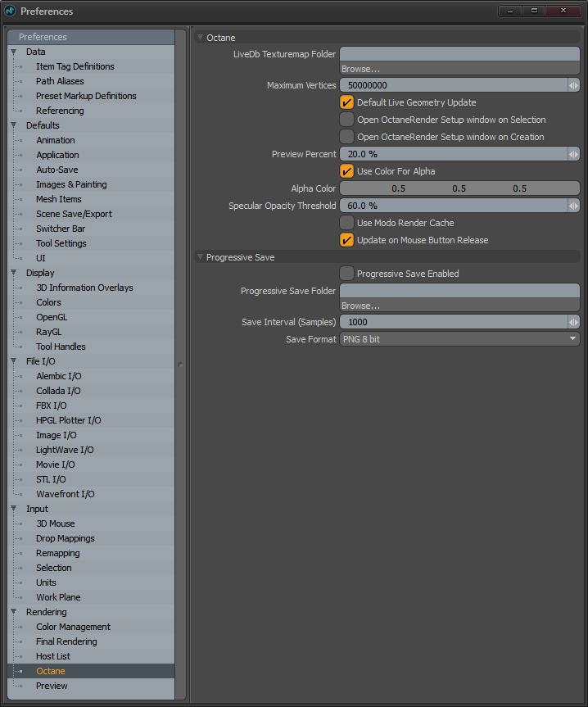
Task: Collapse the Octane section triangle
Action: coord(201,38)
